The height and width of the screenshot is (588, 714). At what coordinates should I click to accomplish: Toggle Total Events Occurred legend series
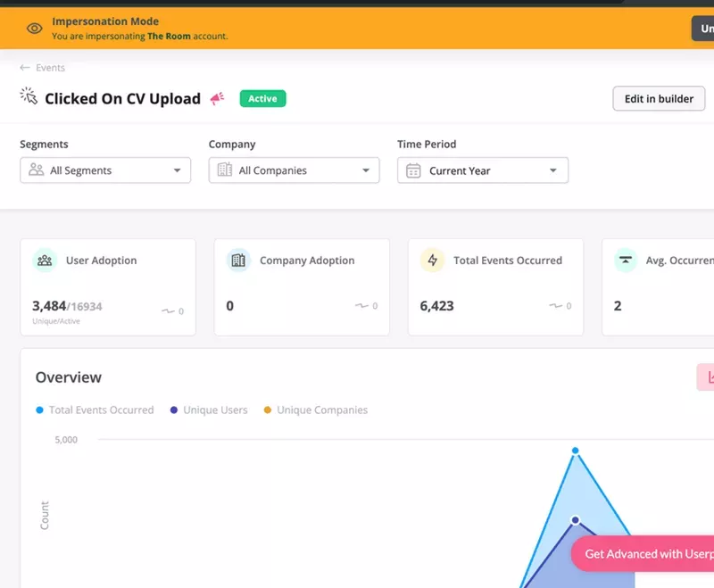(x=95, y=410)
